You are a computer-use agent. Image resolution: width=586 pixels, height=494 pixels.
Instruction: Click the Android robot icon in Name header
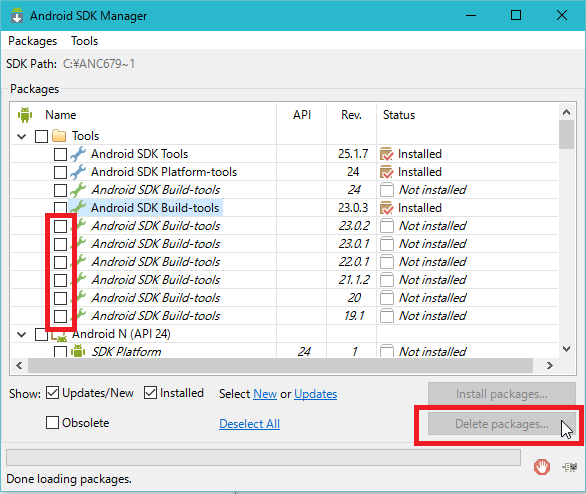[25, 115]
